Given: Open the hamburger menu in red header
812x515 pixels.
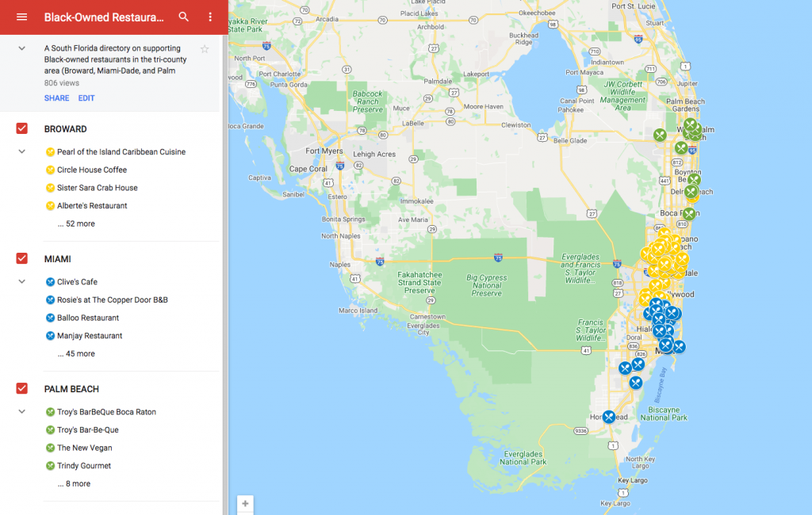Looking at the screenshot, I should point(21,17).
